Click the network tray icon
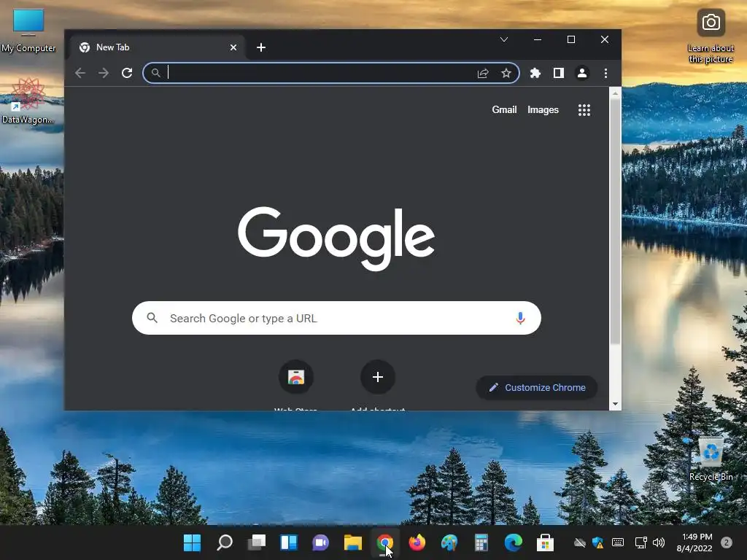Screen dimensions: 747x560 tap(640, 542)
